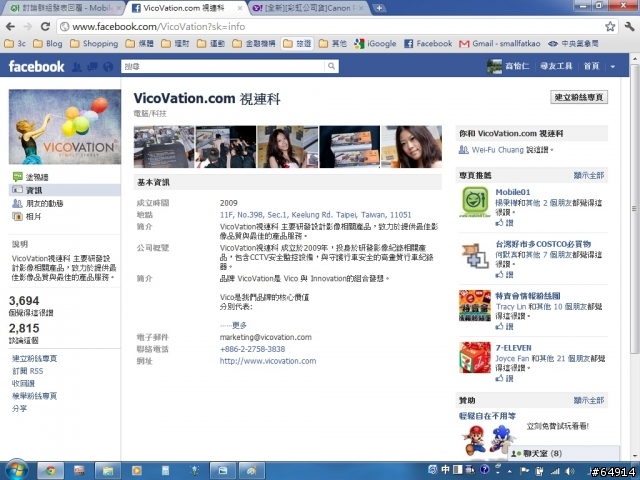Open http://www.vicovation.com website link
This screenshot has width=640, height=480.
coord(268,361)
